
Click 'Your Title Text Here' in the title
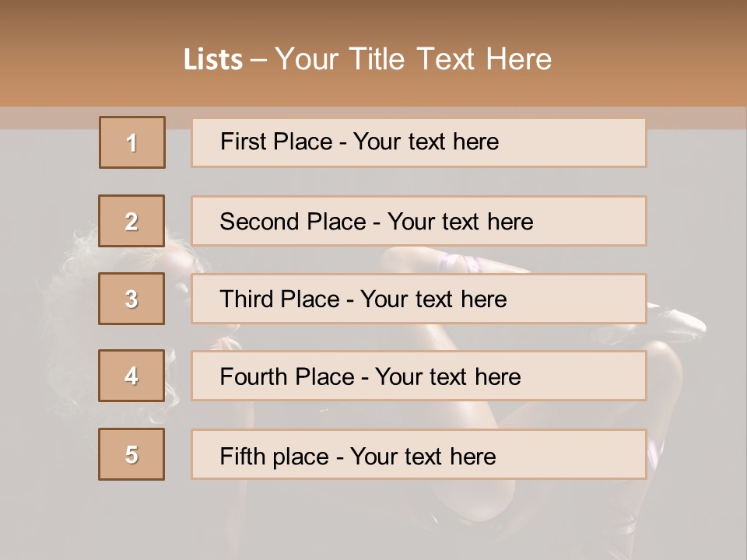[413, 60]
